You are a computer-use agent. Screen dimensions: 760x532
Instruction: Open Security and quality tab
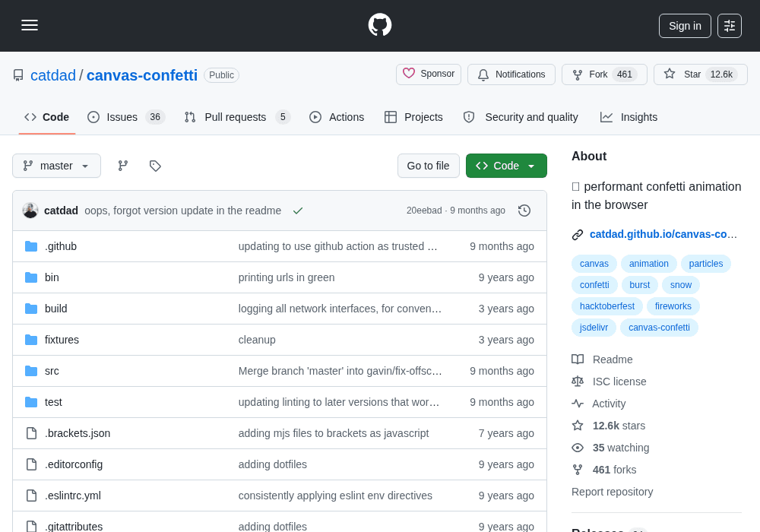521,117
